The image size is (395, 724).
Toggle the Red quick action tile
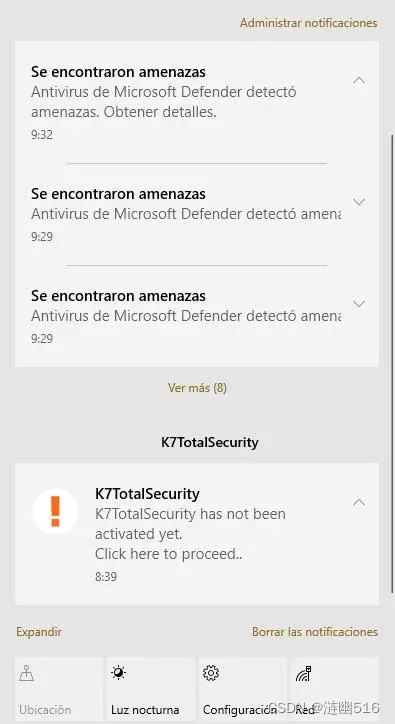click(335, 690)
